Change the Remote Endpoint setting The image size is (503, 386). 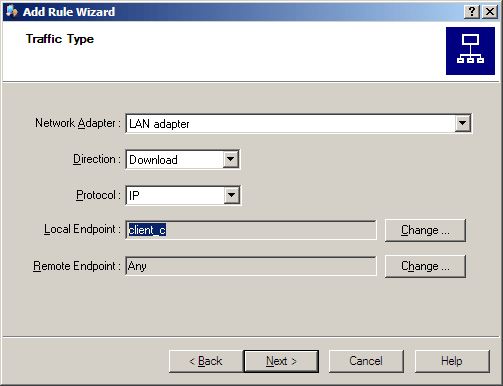425,266
